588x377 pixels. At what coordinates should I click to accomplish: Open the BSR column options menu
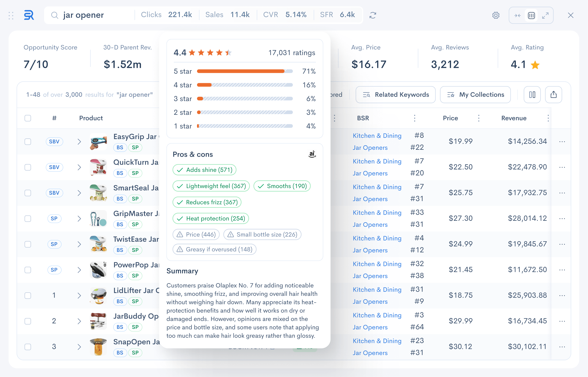click(x=415, y=118)
